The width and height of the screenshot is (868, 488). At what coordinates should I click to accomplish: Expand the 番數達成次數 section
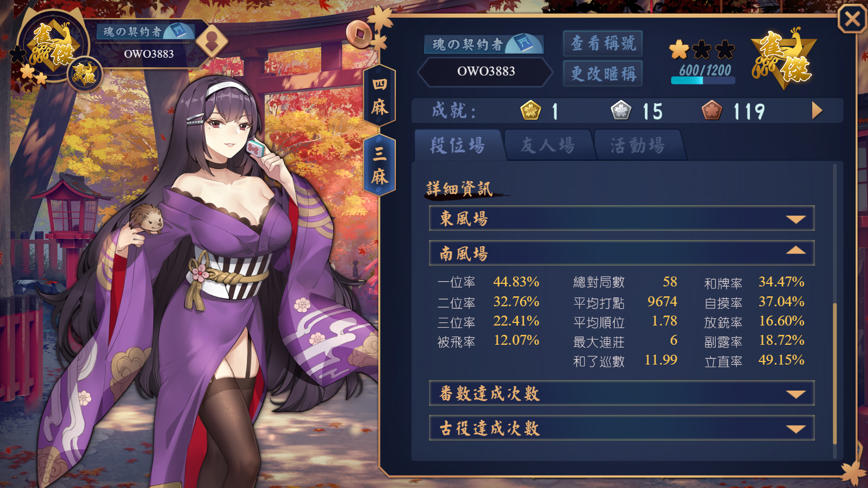(x=622, y=393)
